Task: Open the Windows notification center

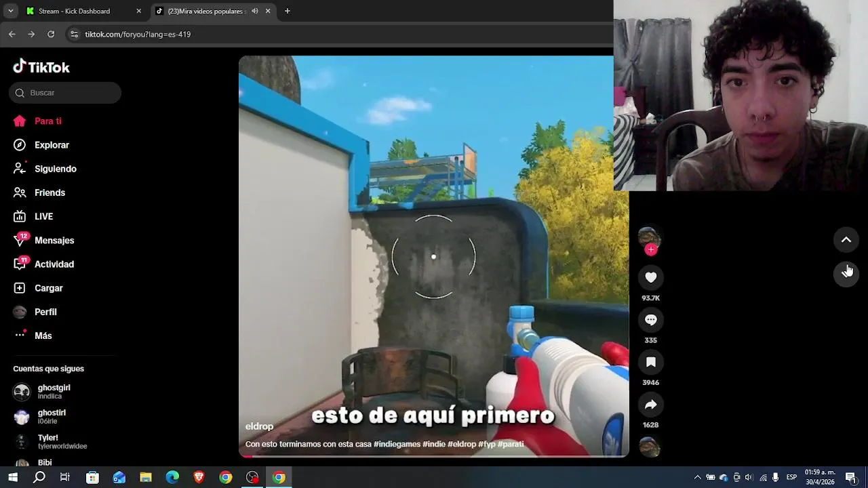Action: [851, 477]
